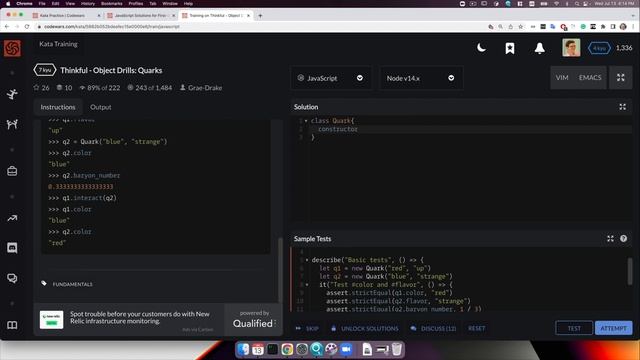Switch to the Instructions tab

coord(58,107)
